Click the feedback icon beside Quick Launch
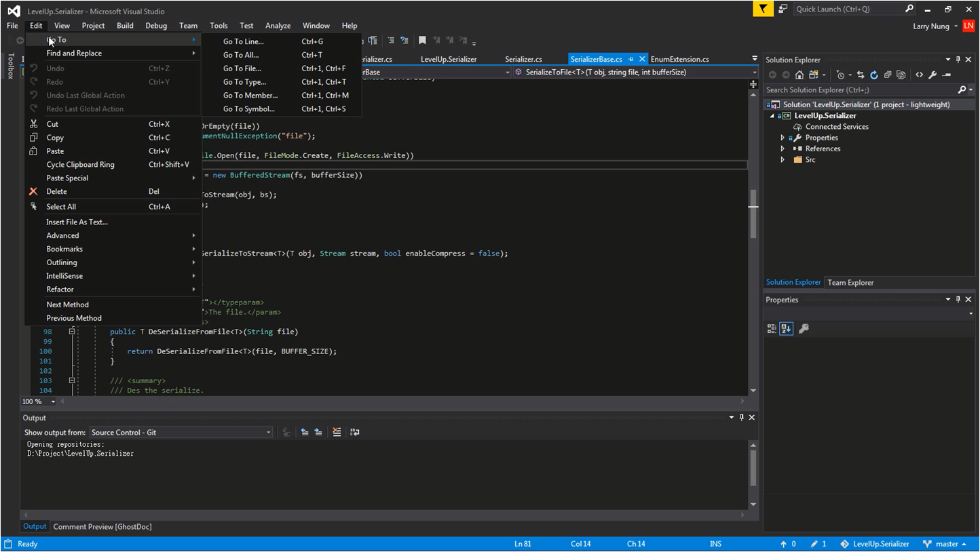The image size is (980, 552). 783,9
